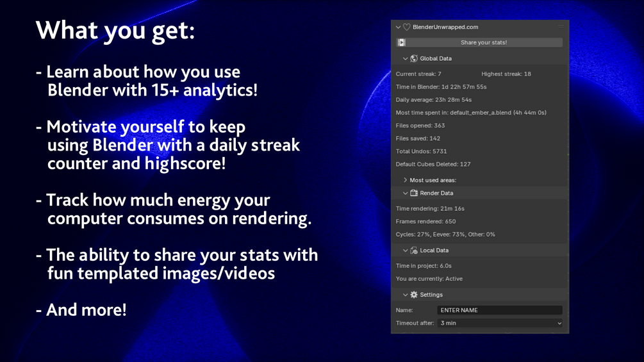The width and height of the screenshot is (644, 362).
Task: Collapse the Local Data section
Action: [406, 251]
